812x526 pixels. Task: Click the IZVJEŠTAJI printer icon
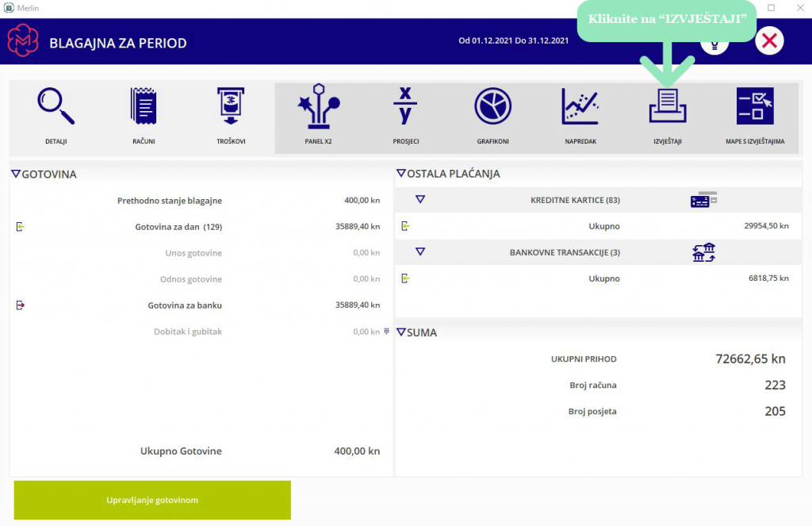[x=668, y=106]
